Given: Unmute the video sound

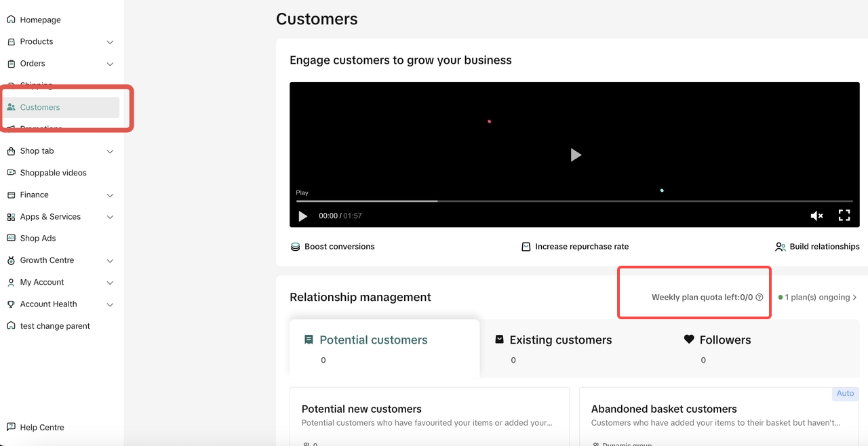Looking at the screenshot, I should [x=816, y=216].
